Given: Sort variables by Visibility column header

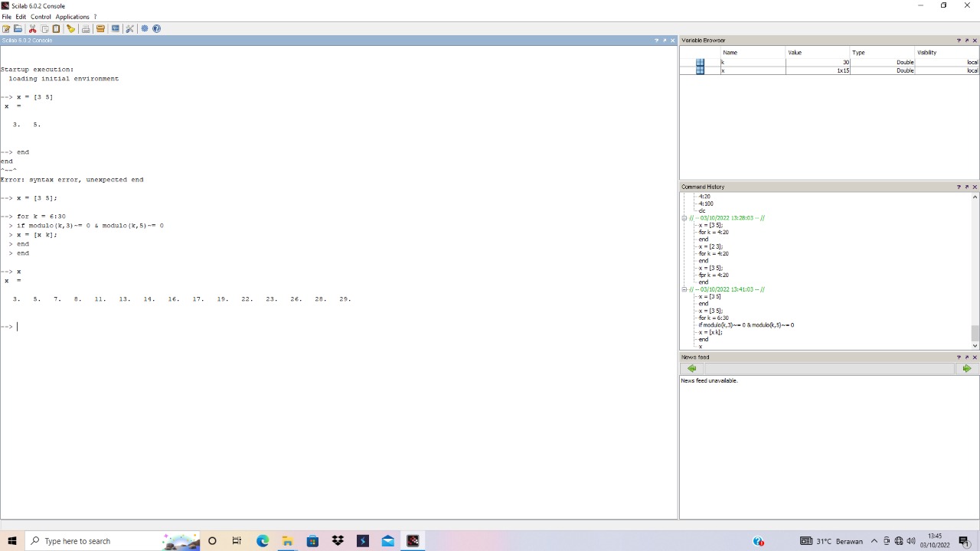Looking at the screenshot, I should (948, 52).
